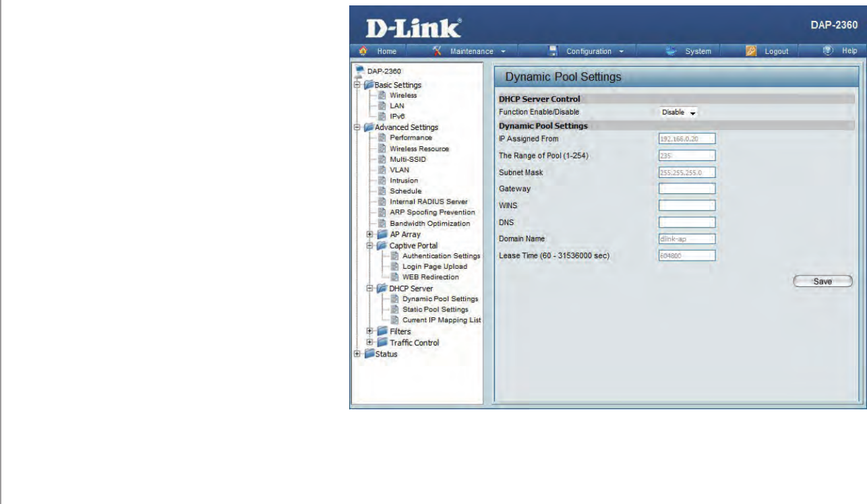The width and height of the screenshot is (867, 504).
Task: Collapse the Captive Portal tree node
Action: coord(369,245)
